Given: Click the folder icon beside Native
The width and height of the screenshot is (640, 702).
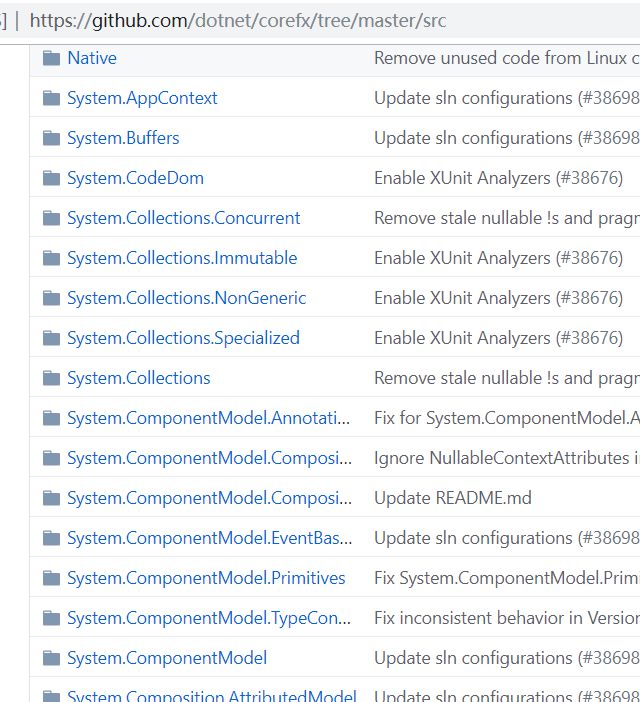Looking at the screenshot, I should coord(51,58).
